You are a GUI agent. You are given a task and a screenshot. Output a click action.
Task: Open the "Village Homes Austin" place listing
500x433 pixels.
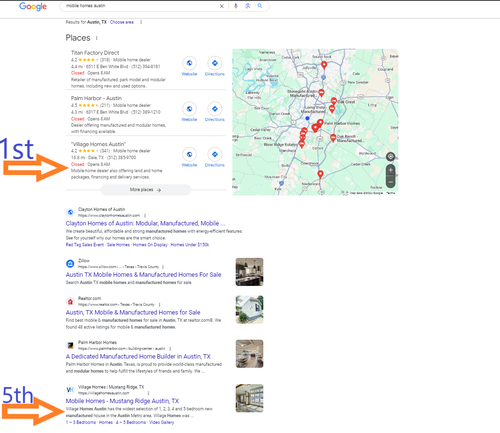click(98, 144)
